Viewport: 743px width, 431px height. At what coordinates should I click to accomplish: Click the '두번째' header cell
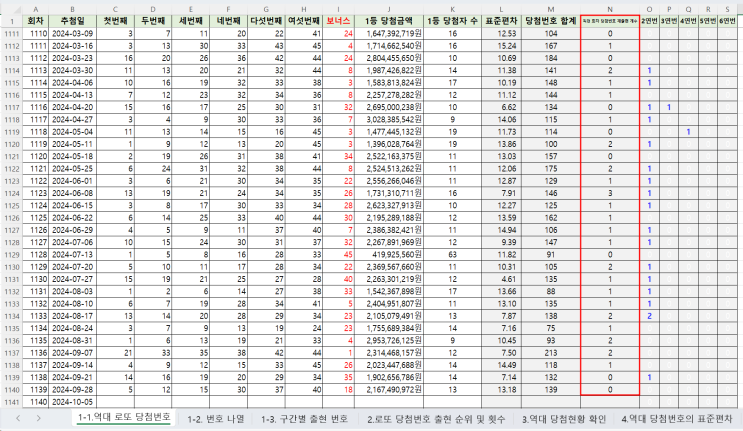[153, 21]
